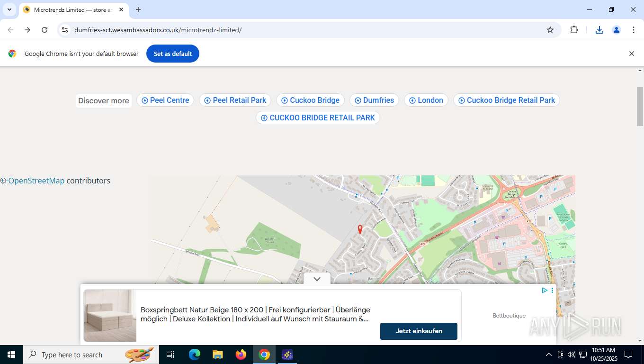Viewport: 644px width, 364px height.
Task: Open the purple star app on taskbar
Action: point(287,355)
